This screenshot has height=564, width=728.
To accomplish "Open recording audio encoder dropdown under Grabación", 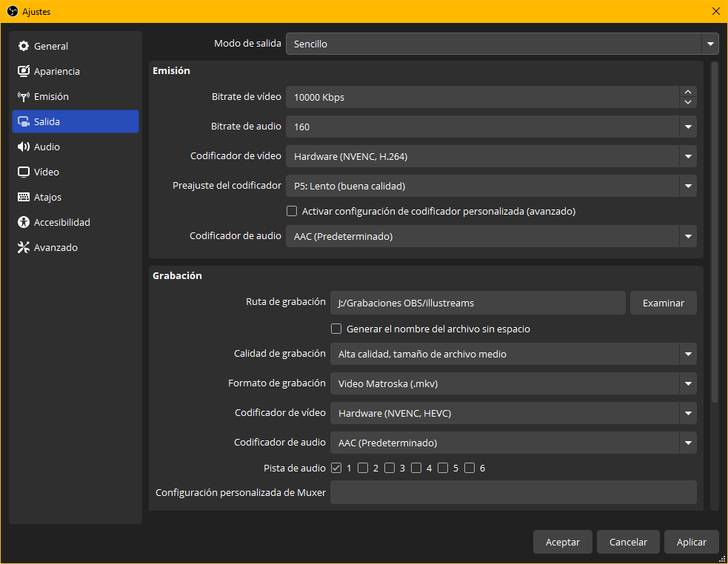I will [513, 443].
